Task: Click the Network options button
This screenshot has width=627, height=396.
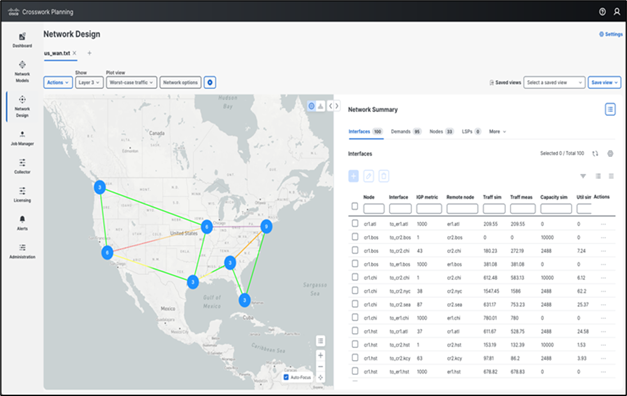Action: click(180, 82)
